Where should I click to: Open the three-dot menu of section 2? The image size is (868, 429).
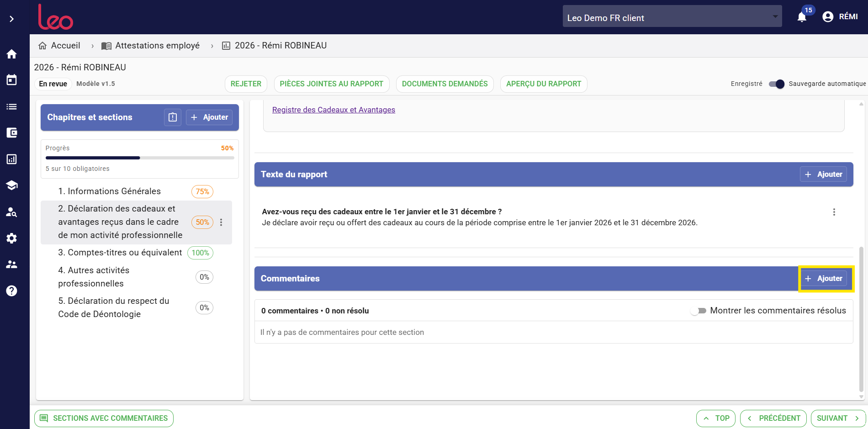[x=221, y=222]
